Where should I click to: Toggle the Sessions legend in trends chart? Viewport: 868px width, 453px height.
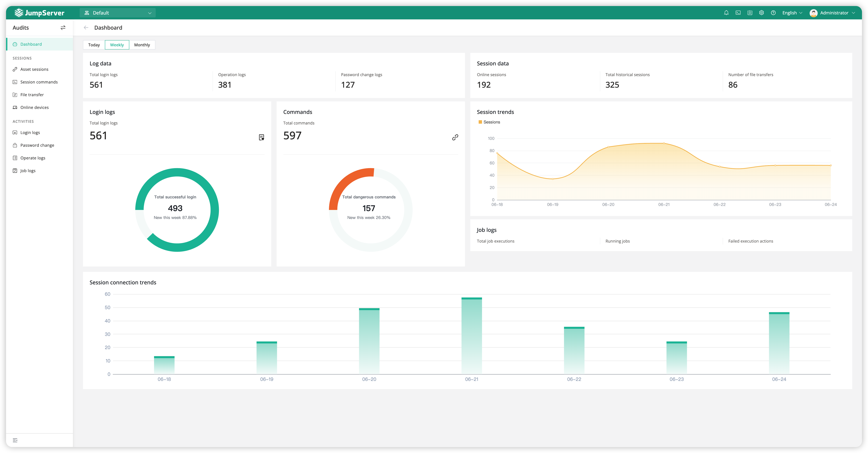pyautogui.click(x=489, y=122)
